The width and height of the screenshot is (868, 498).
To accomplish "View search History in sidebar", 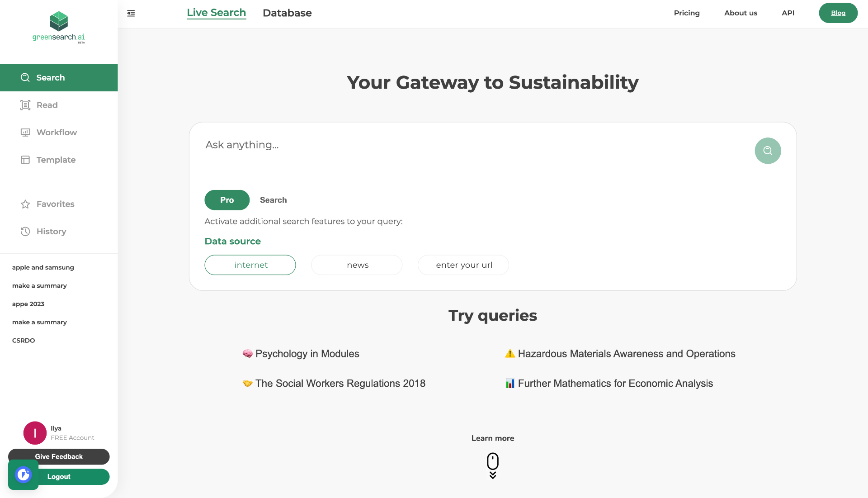I will point(25,231).
